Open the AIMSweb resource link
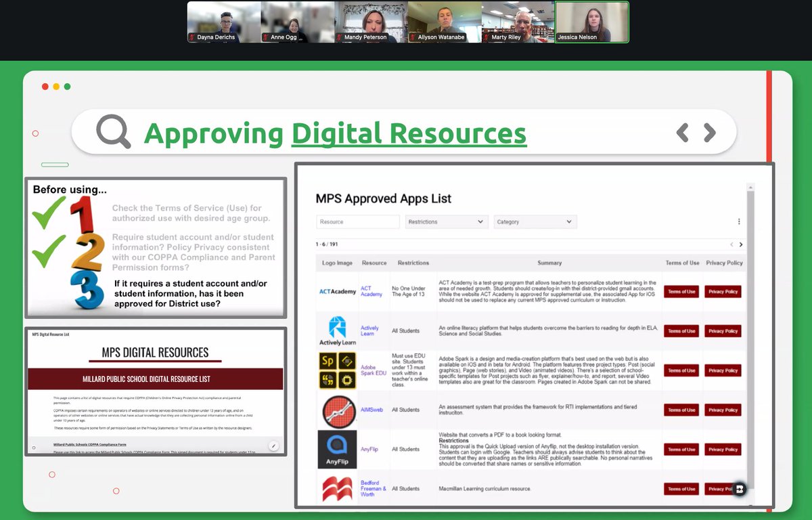 372,410
